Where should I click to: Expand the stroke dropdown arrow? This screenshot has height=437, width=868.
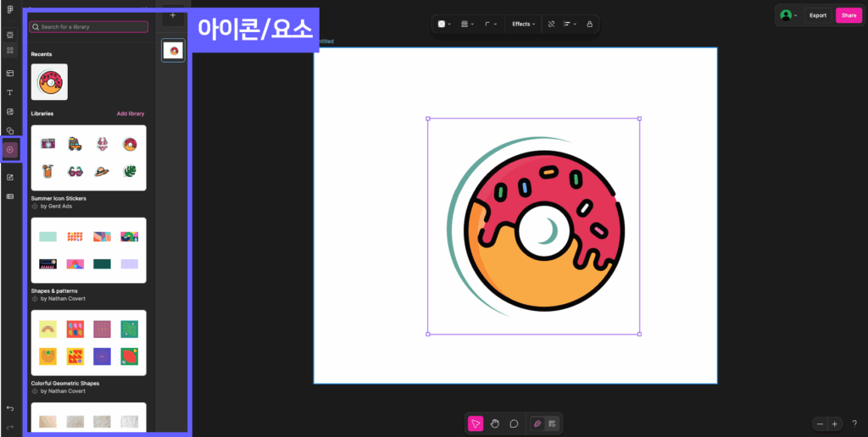click(x=472, y=25)
